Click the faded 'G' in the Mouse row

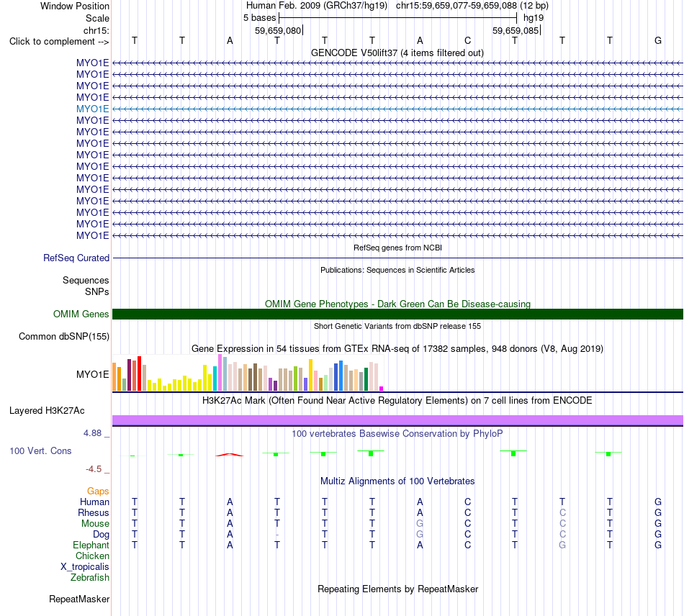click(420, 523)
